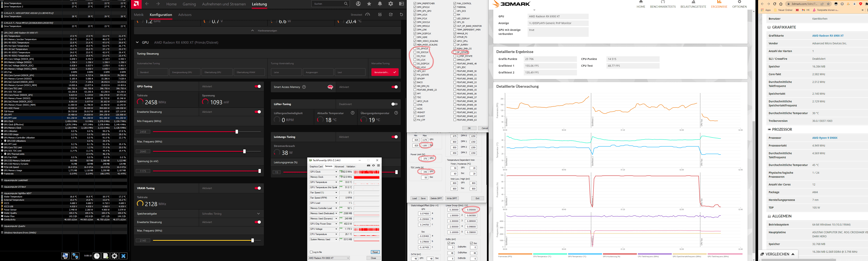Click the export profile icon in Radeon
Viewport: 868px width, 261px height.
click(x=391, y=14)
